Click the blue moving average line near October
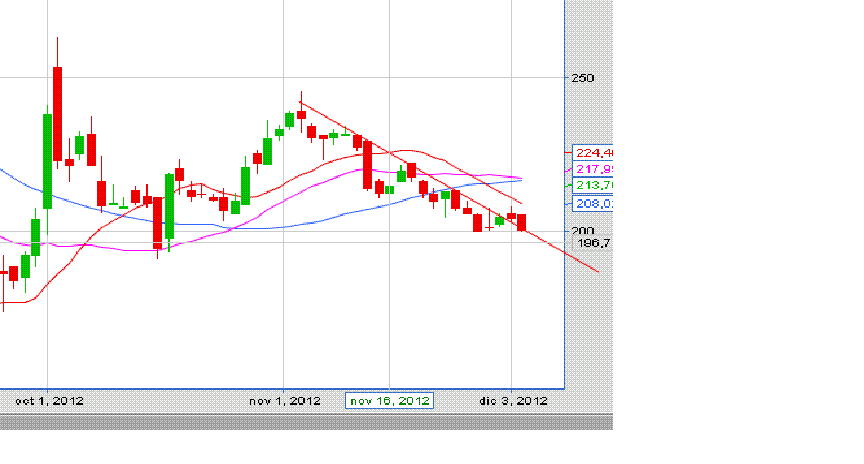Screen dimensions: 864x464 tap(60, 195)
